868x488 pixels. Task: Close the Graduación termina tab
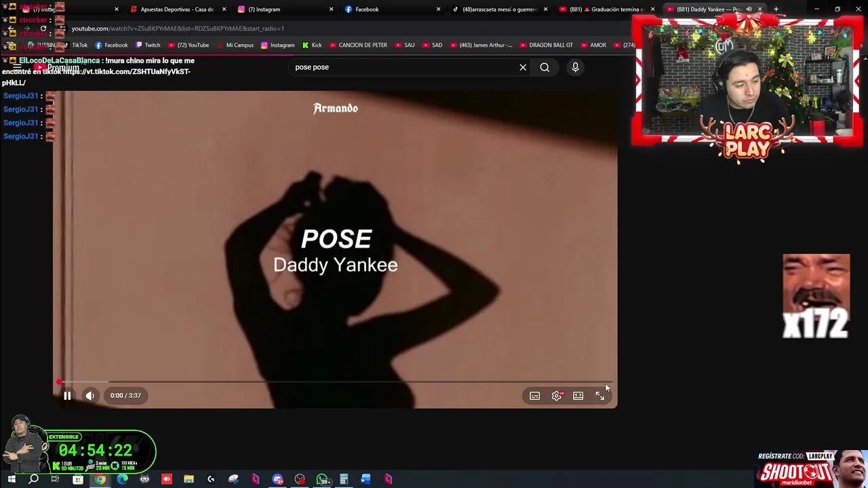pos(652,9)
